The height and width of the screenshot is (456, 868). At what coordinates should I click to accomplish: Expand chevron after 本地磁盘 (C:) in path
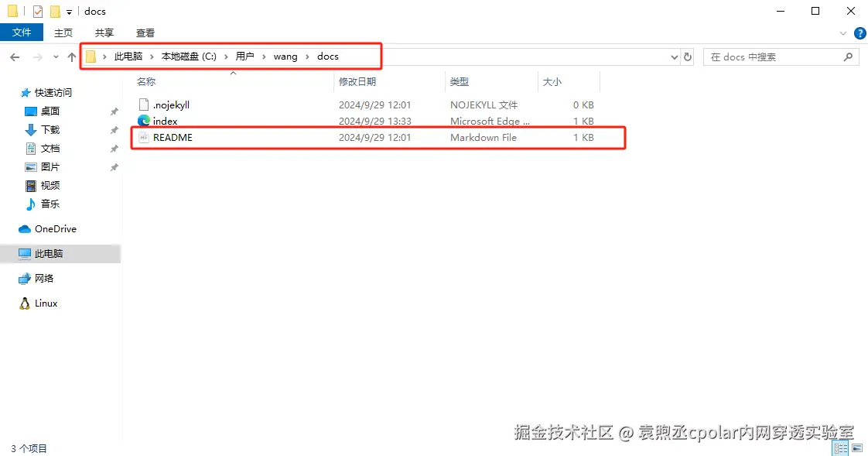(226, 57)
